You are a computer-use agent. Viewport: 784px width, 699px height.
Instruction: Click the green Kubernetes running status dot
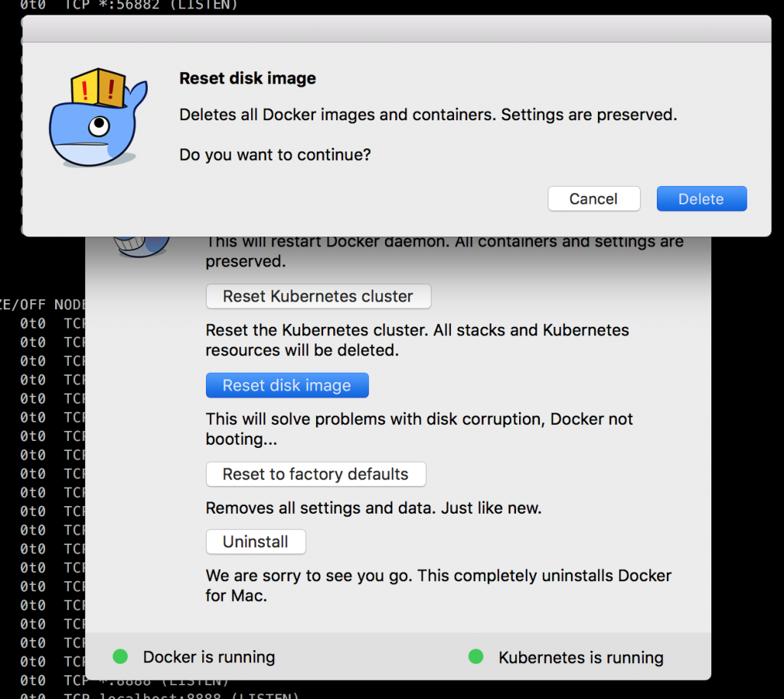tap(476, 656)
